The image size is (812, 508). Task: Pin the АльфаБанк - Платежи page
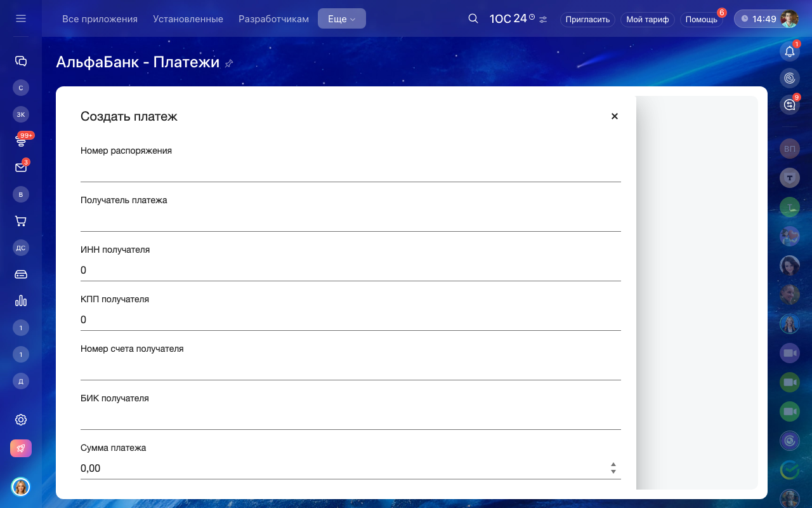coord(230,63)
